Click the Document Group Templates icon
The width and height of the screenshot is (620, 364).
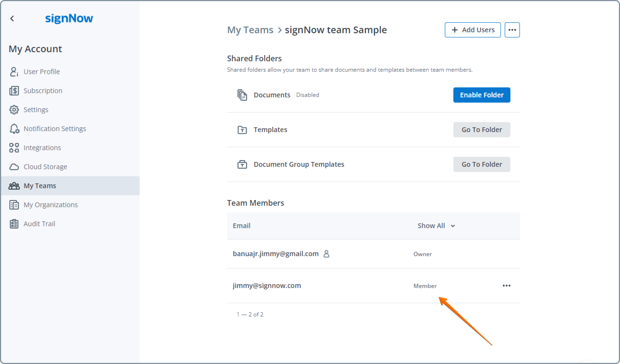click(x=242, y=164)
